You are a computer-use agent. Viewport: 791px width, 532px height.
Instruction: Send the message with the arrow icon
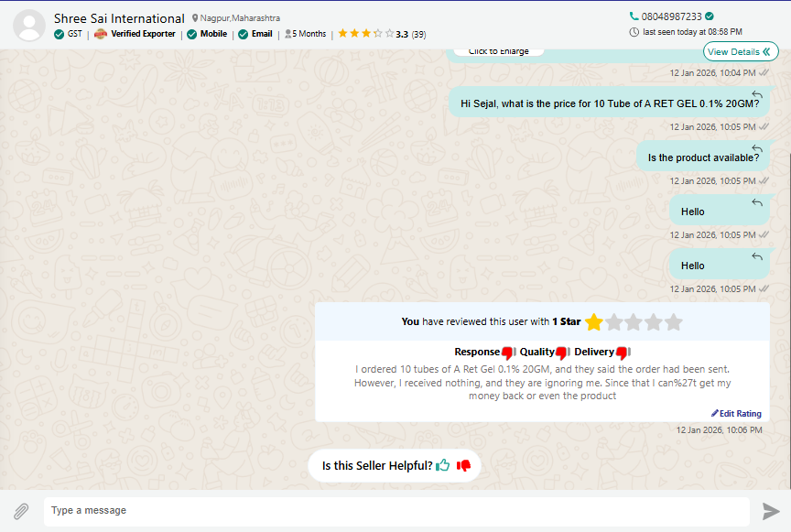click(x=771, y=511)
